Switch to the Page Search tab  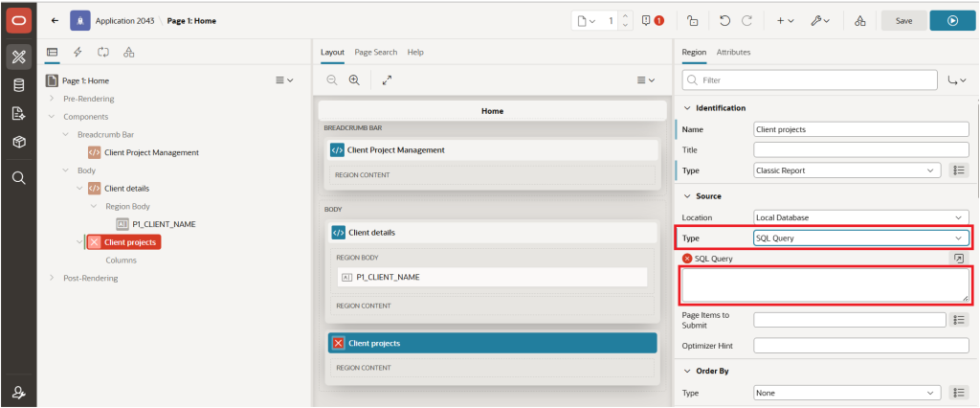pyautogui.click(x=375, y=53)
